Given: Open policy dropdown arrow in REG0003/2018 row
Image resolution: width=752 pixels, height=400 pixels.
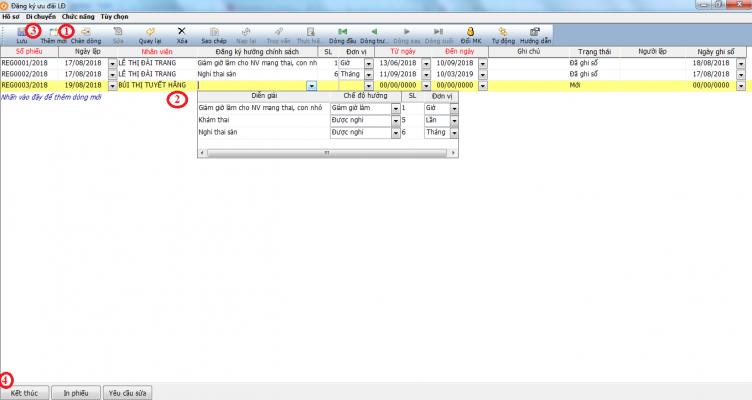Looking at the screenshot, I should (x=312, y=86).
